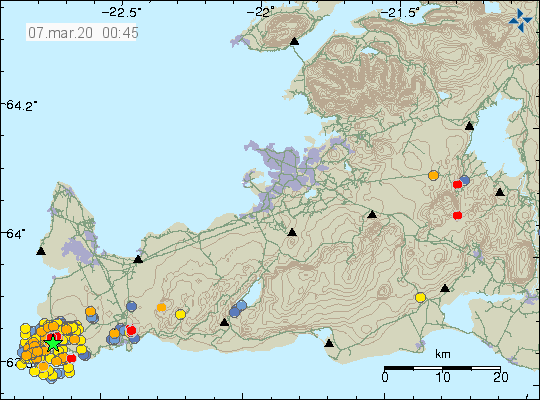540x400 pixels.
Task: Click the blue Met Office logo
Action: (520, 20)
